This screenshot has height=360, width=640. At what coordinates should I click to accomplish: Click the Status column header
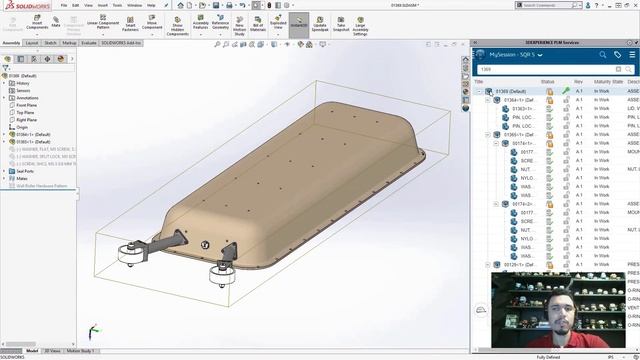(x=547, y=82)
